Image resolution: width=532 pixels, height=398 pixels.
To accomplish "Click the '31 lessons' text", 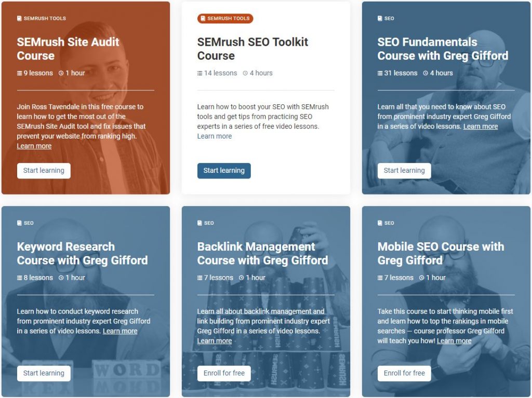I will 401,73.
